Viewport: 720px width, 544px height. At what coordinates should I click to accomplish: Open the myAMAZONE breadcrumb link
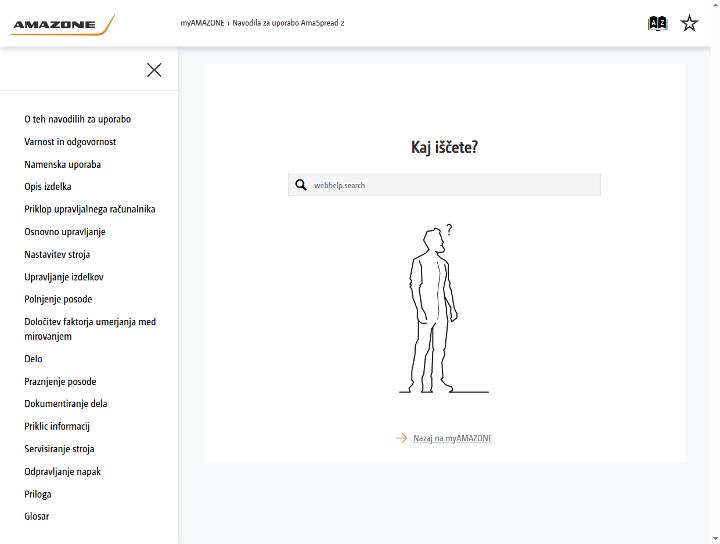click(202, 23)
